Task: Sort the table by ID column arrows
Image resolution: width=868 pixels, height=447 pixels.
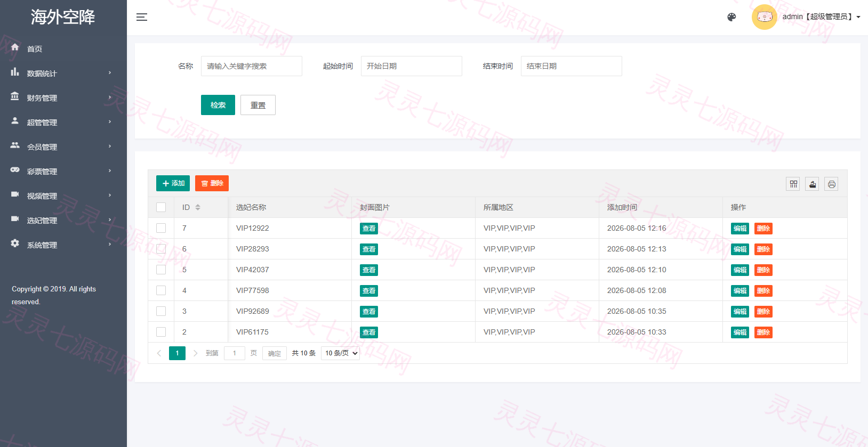Action: coord(198,207)
